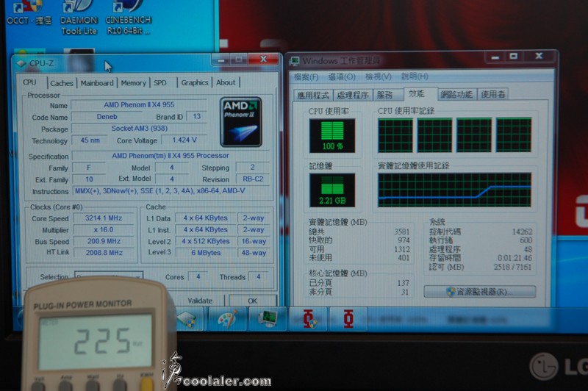Click the Brand ID value 13
This screenshot has height=391, width=588.
196,116
